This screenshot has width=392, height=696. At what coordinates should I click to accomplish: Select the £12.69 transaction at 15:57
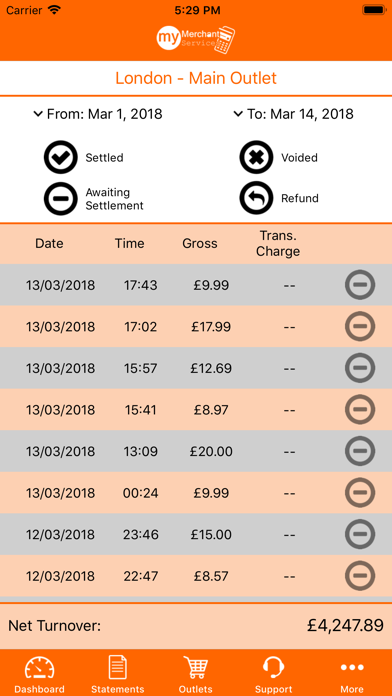pyautogui.click(x=196, y=368)
